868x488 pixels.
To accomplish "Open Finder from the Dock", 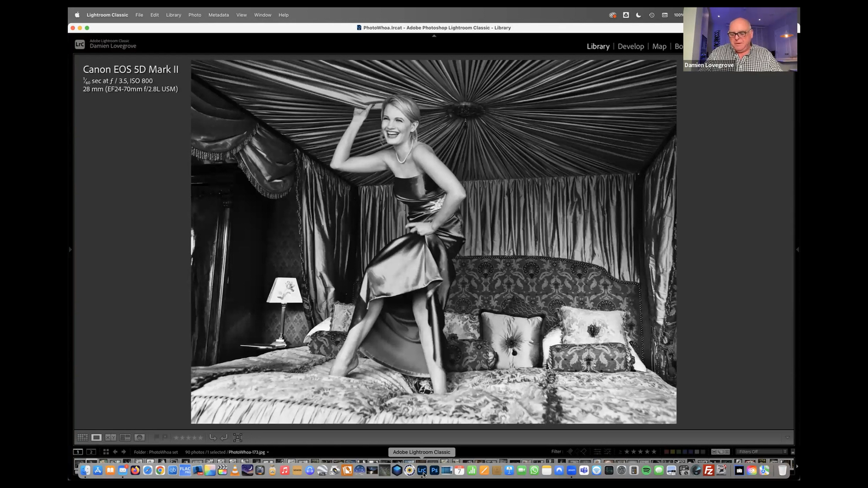I will (x=86, y=471).
